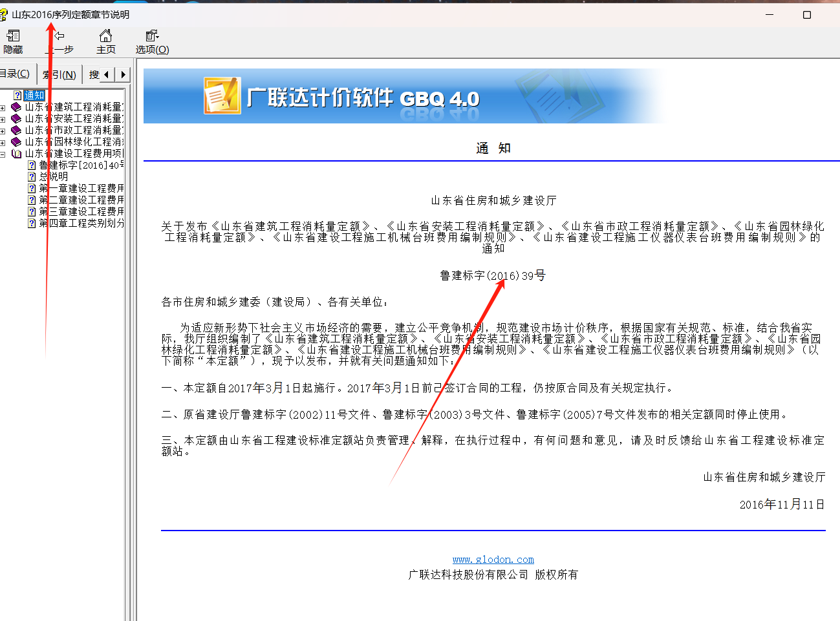The height and width of the screenshot is (621, 840).
Task: Open 第四章工程类别划分 topic
Action: tap(81, 224)
